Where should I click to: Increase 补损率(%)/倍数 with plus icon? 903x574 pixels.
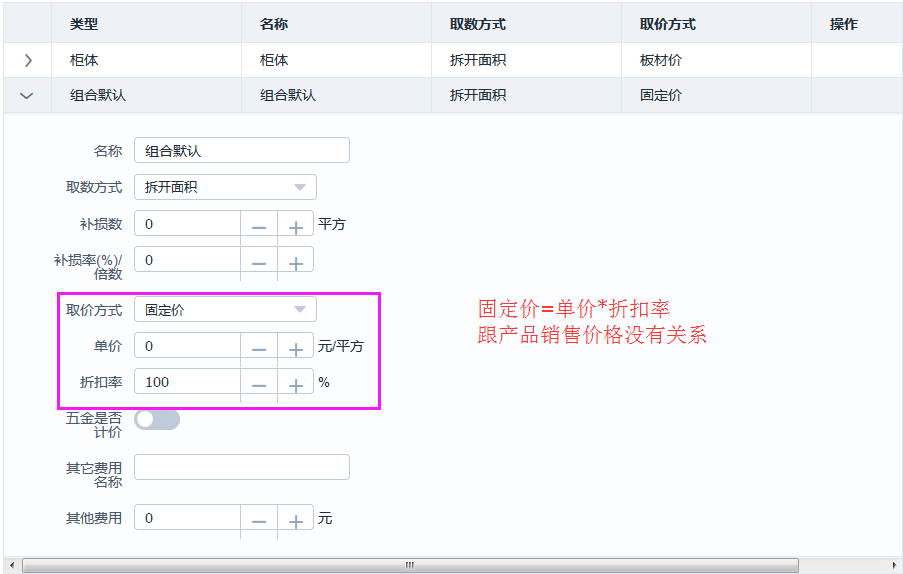[296, 263]
